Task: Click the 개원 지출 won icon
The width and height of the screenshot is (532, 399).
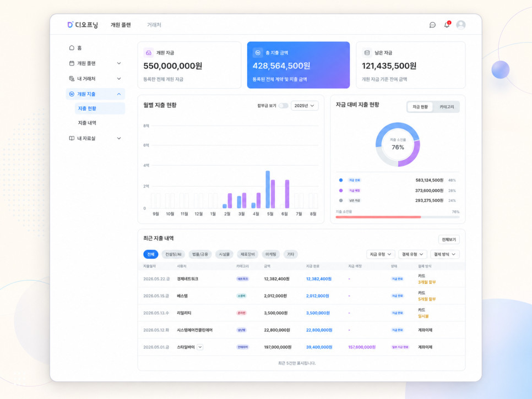Action: point(72,94)
